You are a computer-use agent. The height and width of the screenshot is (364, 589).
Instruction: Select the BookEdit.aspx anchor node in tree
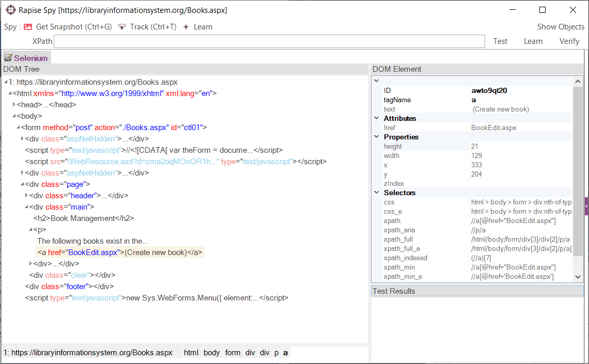(x=120, y=252)
